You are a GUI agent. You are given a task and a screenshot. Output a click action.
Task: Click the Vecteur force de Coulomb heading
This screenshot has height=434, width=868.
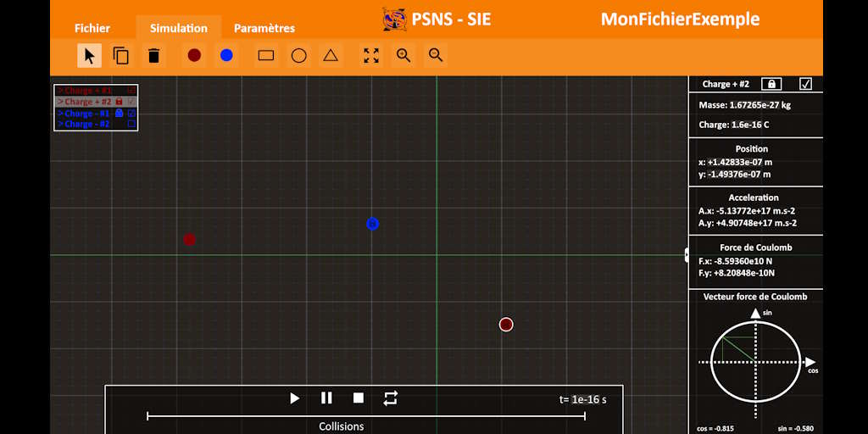(x=755, y=297)
